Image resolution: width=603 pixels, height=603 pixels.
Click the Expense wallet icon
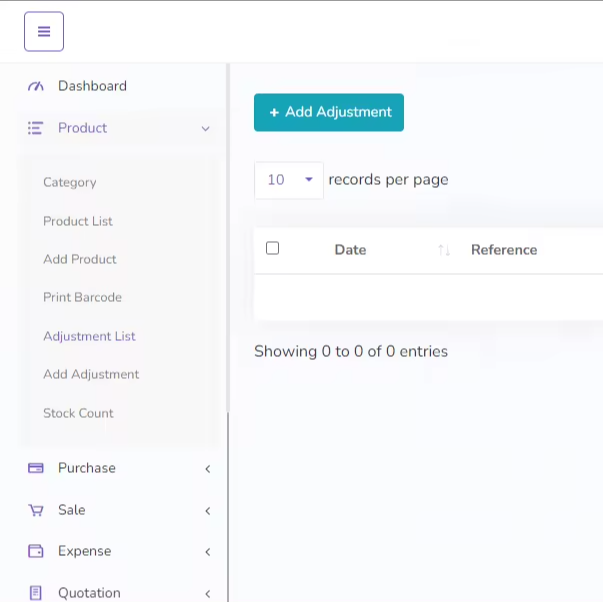(36, 551)
